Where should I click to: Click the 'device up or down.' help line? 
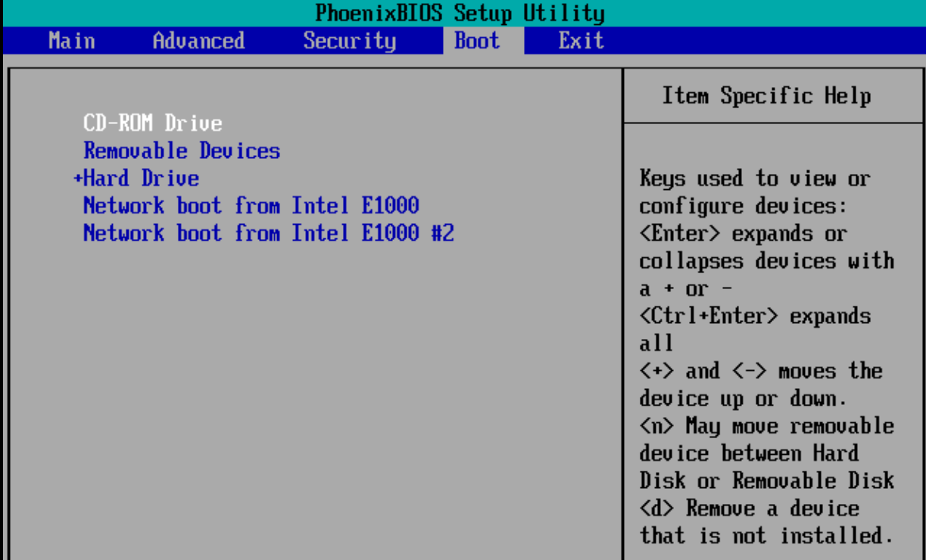pos(744,398)
